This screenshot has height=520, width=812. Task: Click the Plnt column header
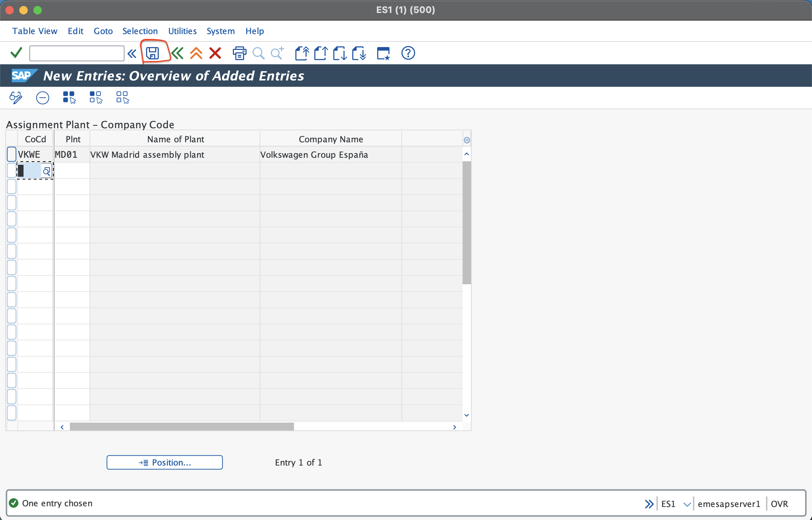pyautogui.click(x=73, y=139)
